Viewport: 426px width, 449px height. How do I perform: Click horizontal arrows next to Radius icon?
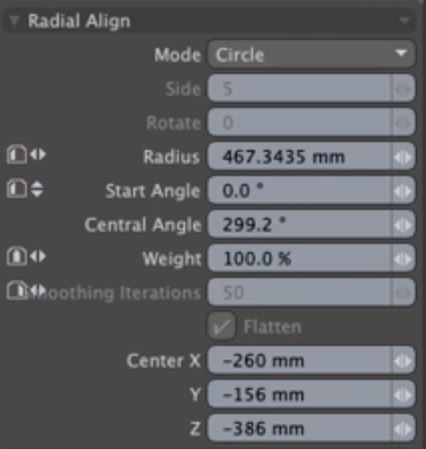pos(38,154)
